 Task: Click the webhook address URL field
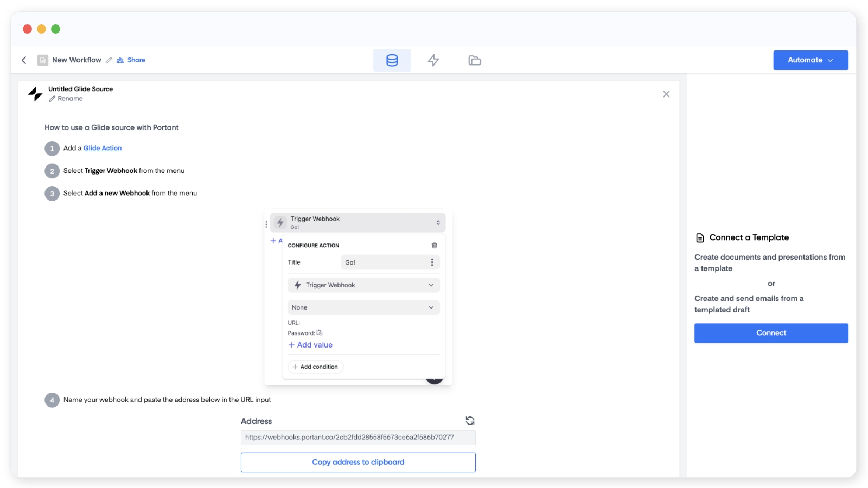[x=358, y=438]
